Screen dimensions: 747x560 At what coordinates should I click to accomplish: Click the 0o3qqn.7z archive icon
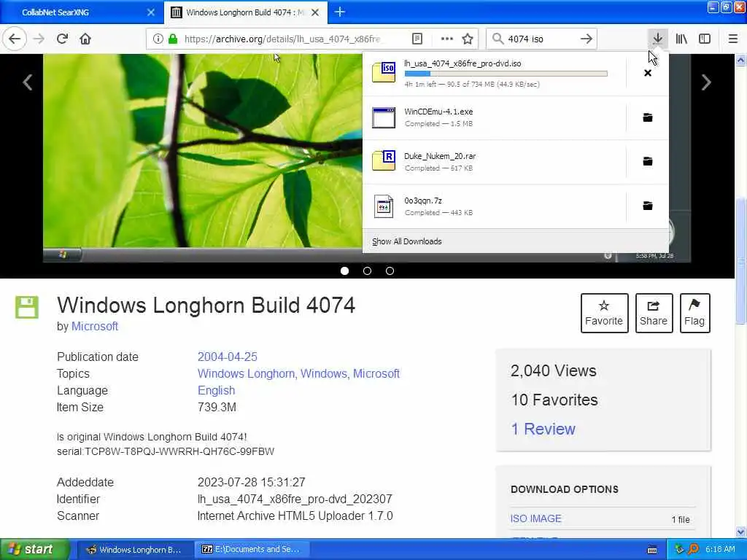coord(384,206)
